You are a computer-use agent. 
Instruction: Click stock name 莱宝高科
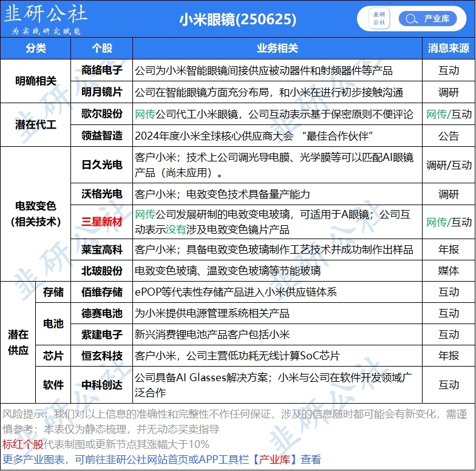[102, 249]
